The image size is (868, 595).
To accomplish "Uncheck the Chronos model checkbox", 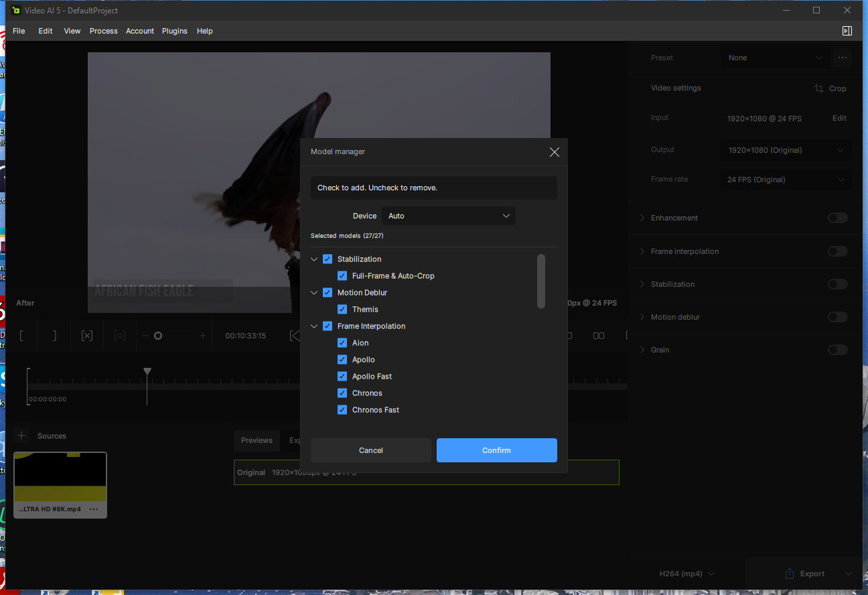I will pyautogui.click(x=342, y=393).
